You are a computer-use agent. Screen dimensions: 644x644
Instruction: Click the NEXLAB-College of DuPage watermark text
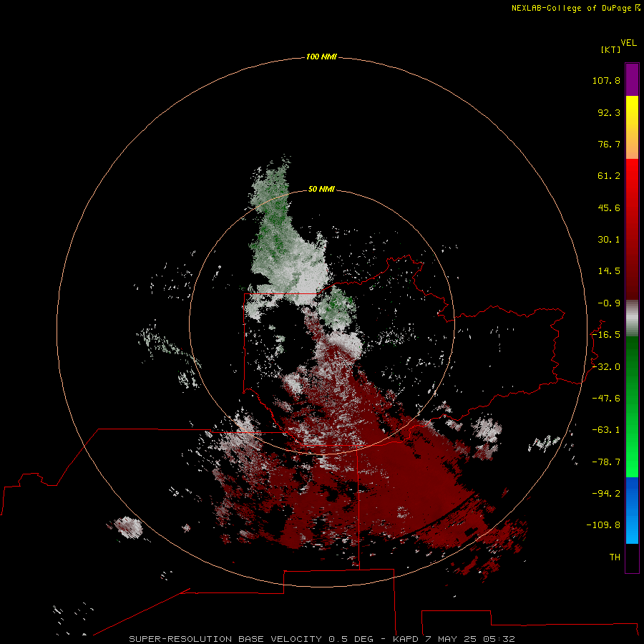575,8
